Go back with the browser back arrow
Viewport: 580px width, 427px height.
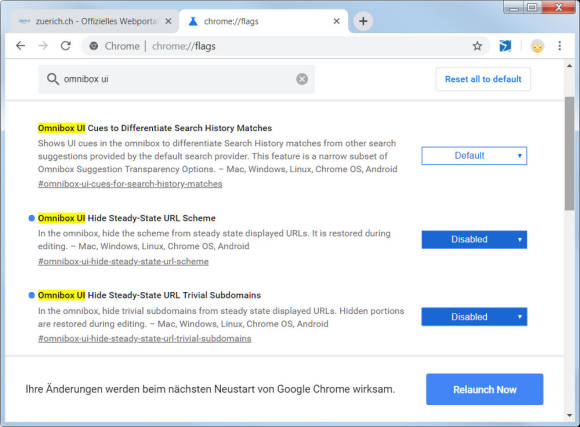21,46
